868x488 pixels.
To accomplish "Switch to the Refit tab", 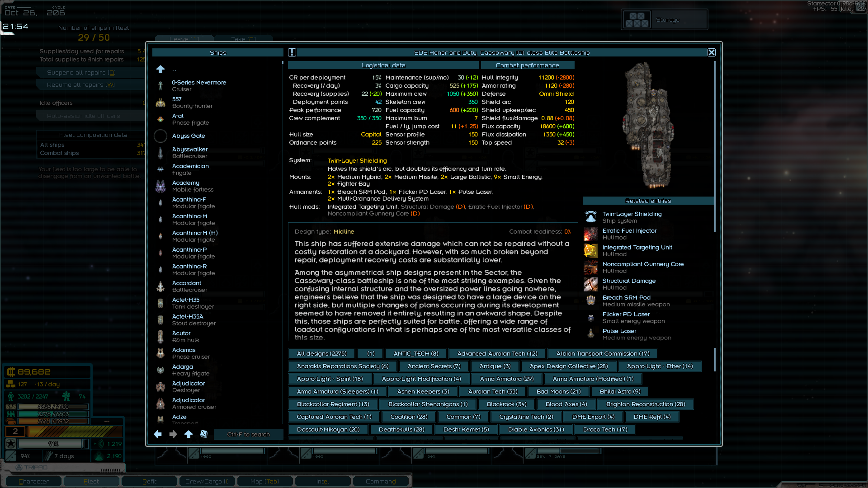I will (149, 482).
